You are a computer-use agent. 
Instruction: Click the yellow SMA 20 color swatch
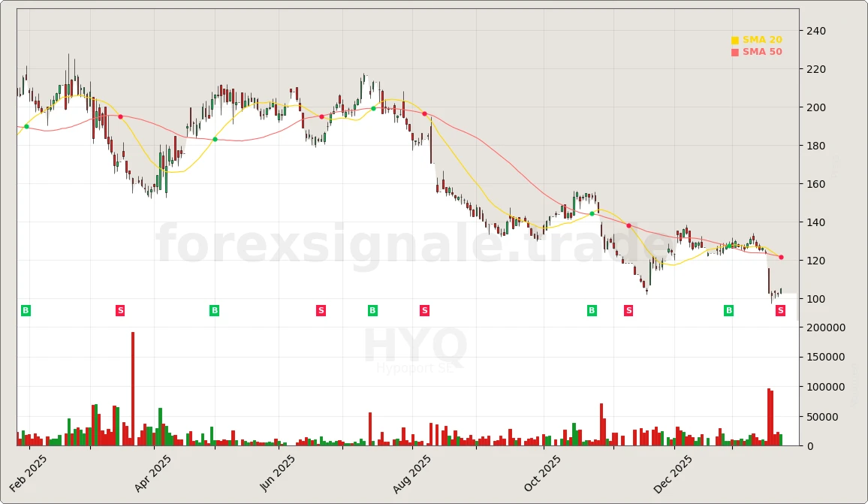point(734,39)
